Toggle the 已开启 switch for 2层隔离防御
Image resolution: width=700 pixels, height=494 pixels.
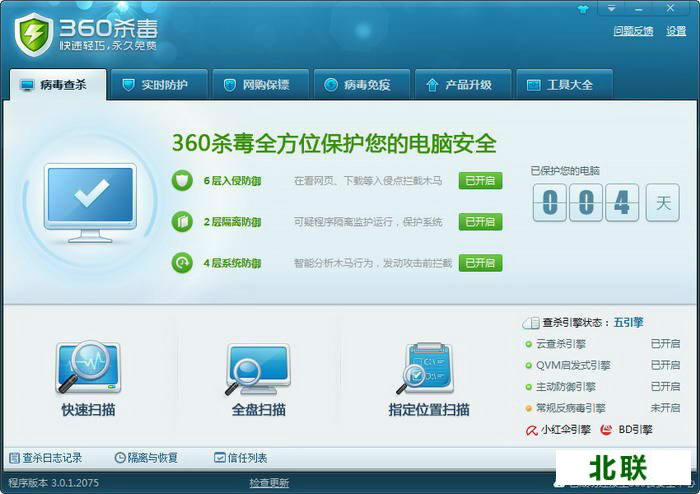[480, 221]
